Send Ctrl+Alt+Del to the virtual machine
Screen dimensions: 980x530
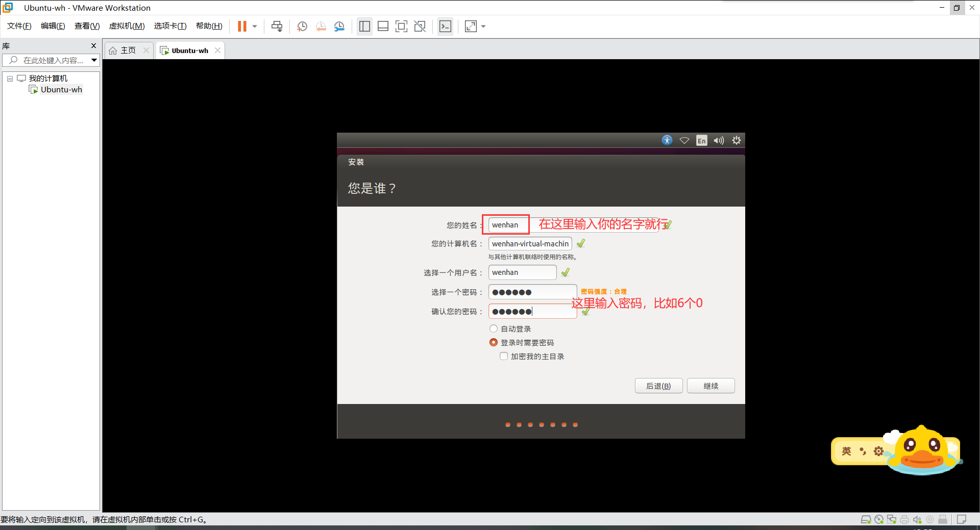pos(277,26)
